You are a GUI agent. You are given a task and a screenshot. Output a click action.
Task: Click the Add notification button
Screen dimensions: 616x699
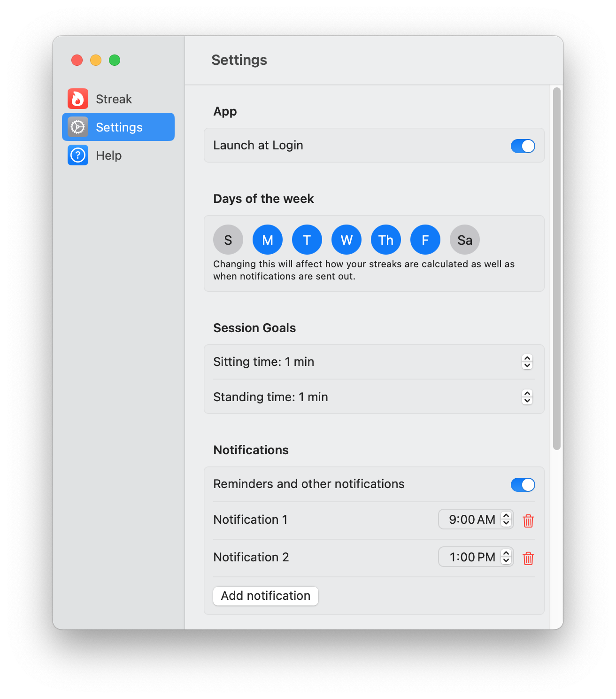[266, 596]
